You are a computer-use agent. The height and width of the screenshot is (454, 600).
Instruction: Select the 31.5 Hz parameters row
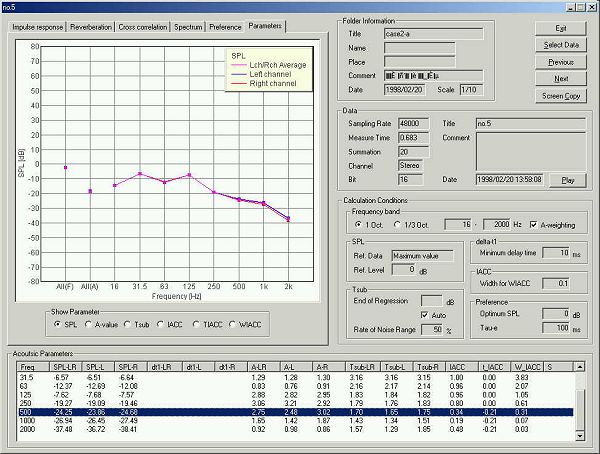296,377
